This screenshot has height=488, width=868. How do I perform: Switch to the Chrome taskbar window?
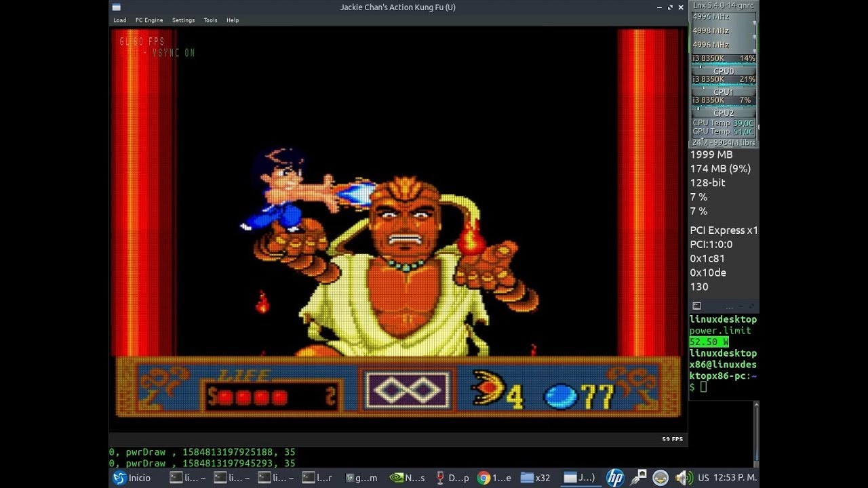(x=494, y=478)
